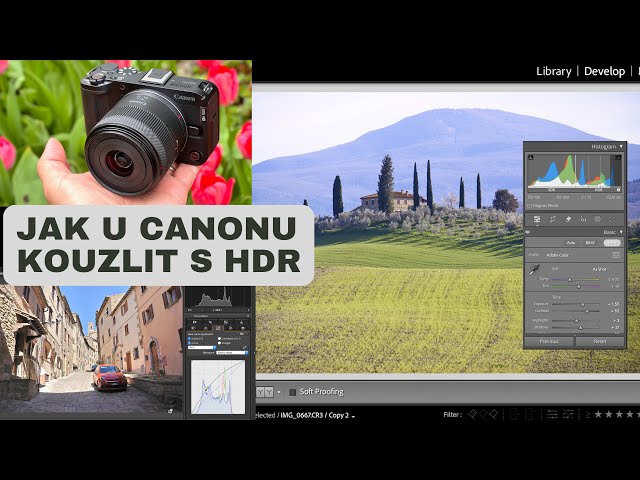Click the first tool tab icon in DPP palette
Screen dimensions: 640x480
tap(195, 322)
